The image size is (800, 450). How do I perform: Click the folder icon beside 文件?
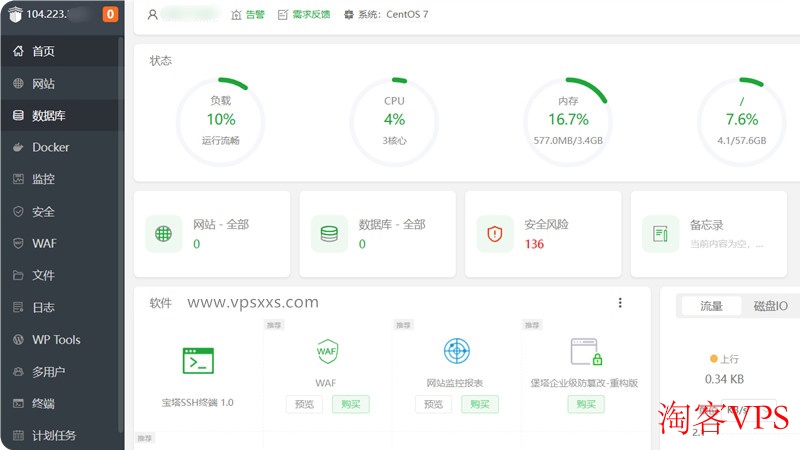(18, 276)
